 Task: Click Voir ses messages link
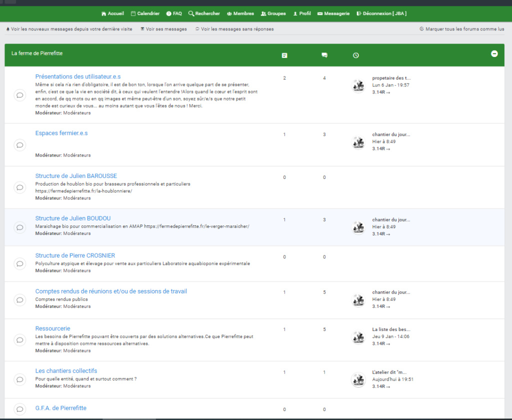pyautogui.click(x=164, y=29)
